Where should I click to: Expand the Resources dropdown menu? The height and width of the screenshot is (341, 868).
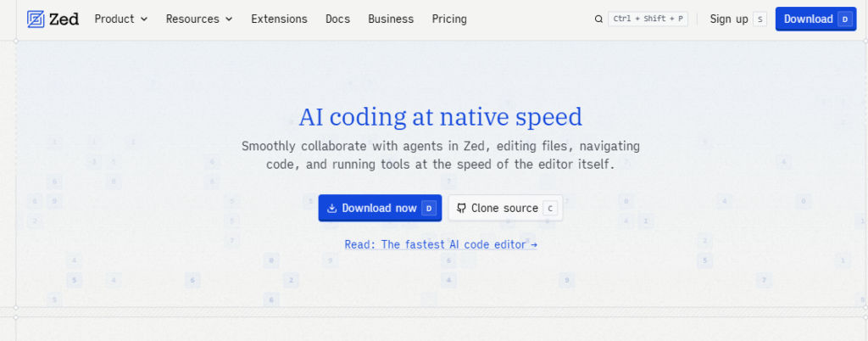click(x=199, y=19)
